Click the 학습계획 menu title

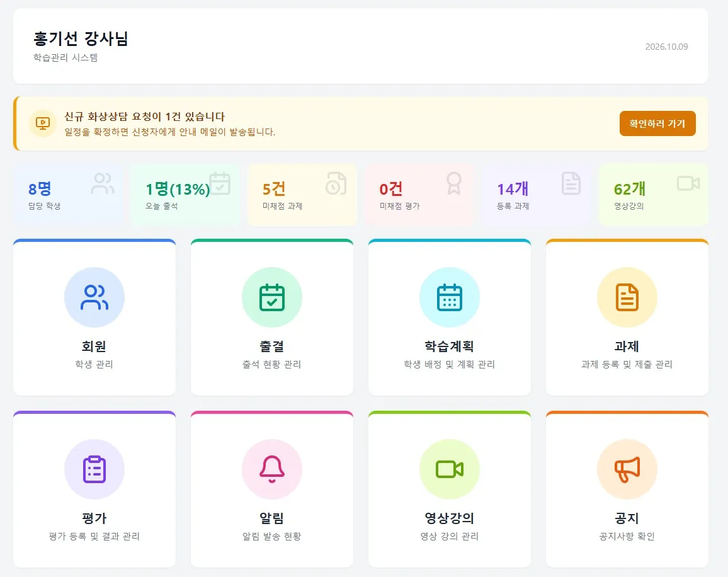click(450, 346)
